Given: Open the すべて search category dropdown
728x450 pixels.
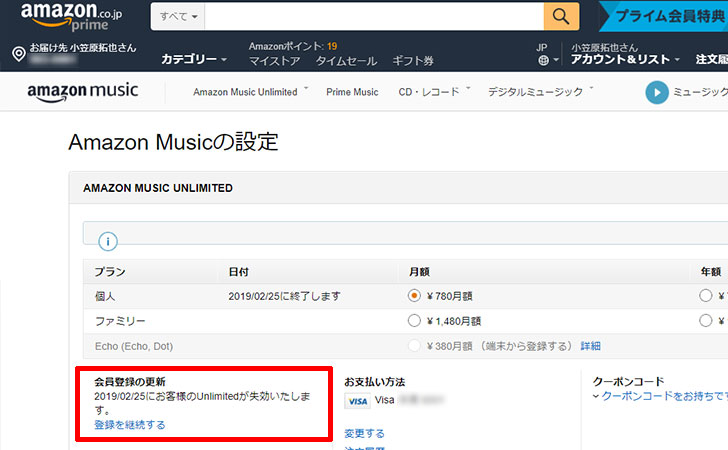Looking at the screenshot, I should click(178, 17).
